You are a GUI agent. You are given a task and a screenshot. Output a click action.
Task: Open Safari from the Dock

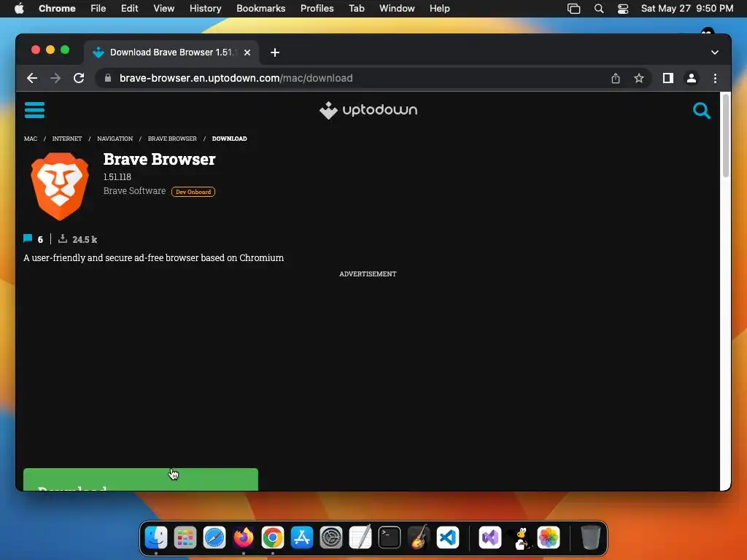[214, 537]
